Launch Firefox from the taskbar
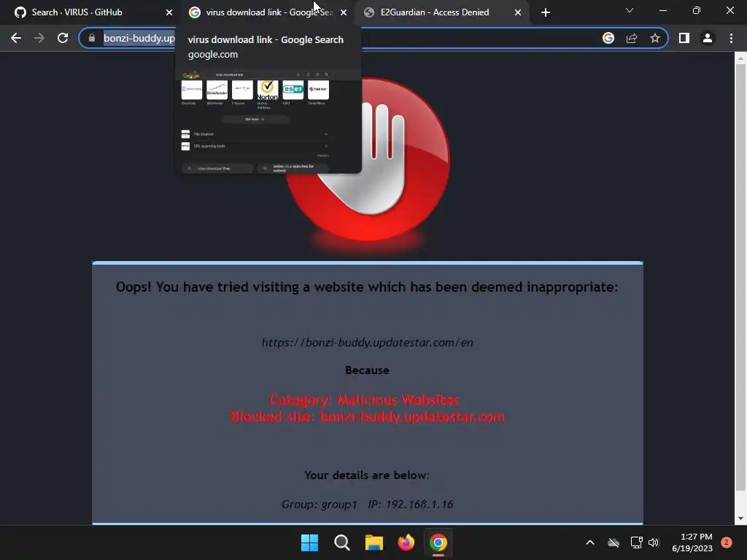 (x=406, y=542)
